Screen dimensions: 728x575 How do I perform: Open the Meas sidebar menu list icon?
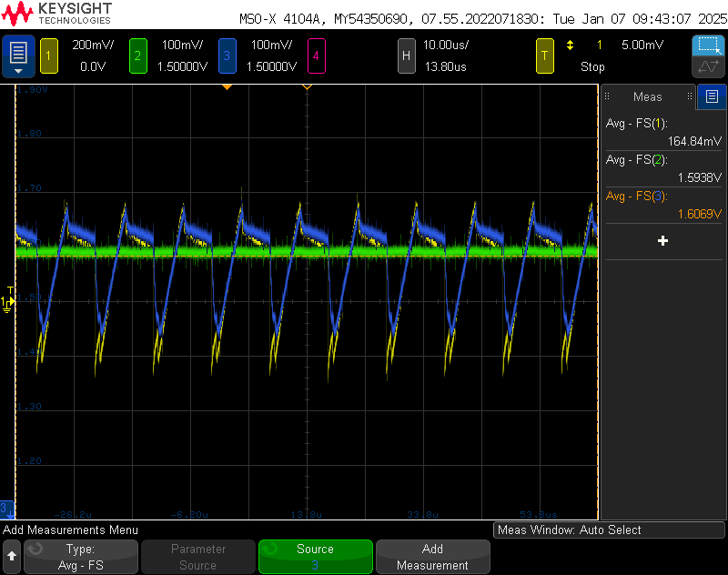pyautogui.click(x=712, y=96)
